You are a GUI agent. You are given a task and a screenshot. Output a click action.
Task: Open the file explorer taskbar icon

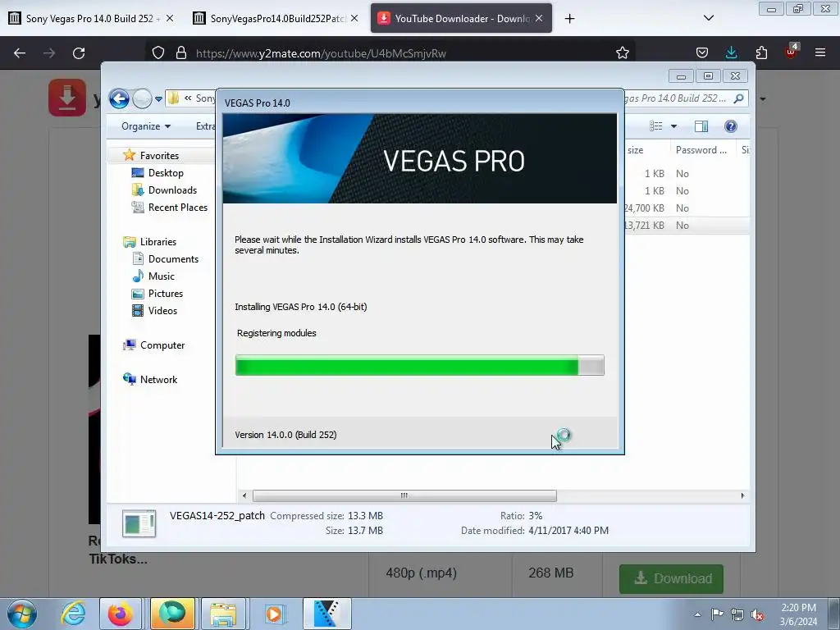[x=223, y=614]
